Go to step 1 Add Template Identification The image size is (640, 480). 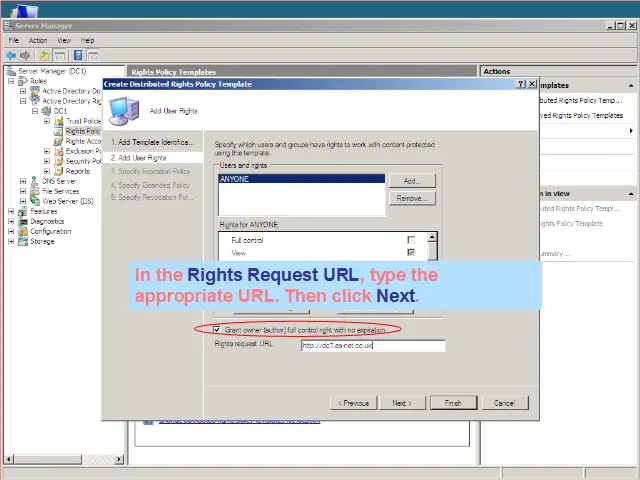(x=153, y=142)
